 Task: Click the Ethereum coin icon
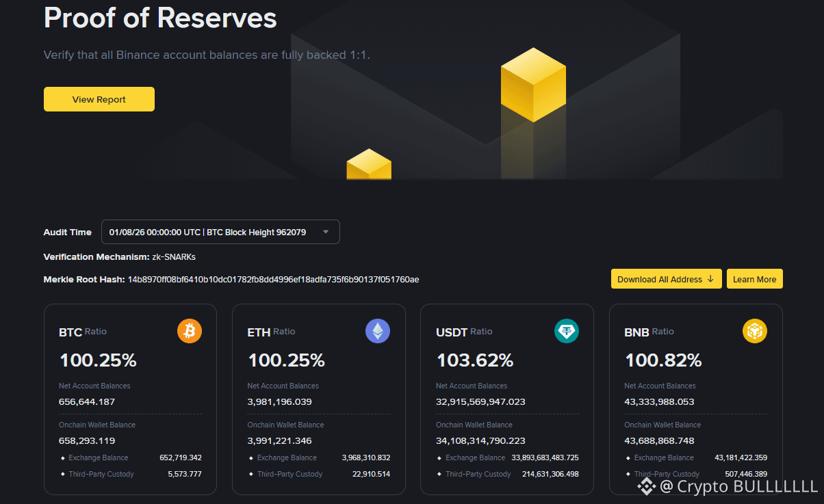pyautogui.click(x=378, y=332)
